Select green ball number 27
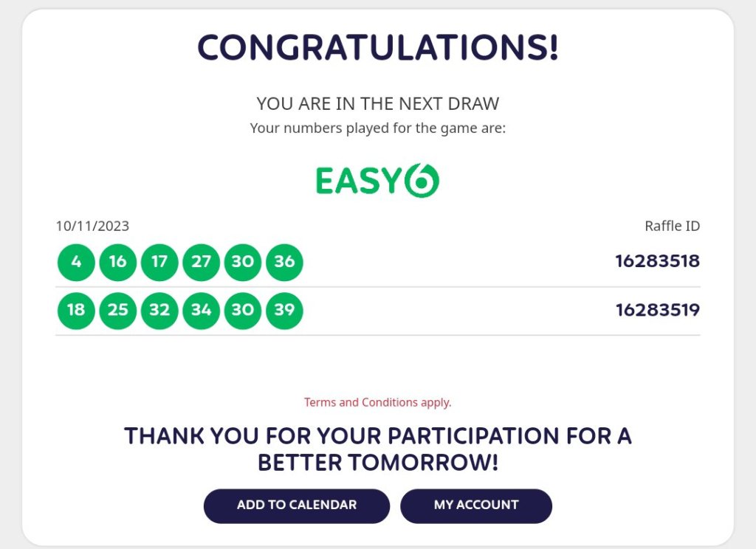 pyautogui.click(x=202, y=262)
